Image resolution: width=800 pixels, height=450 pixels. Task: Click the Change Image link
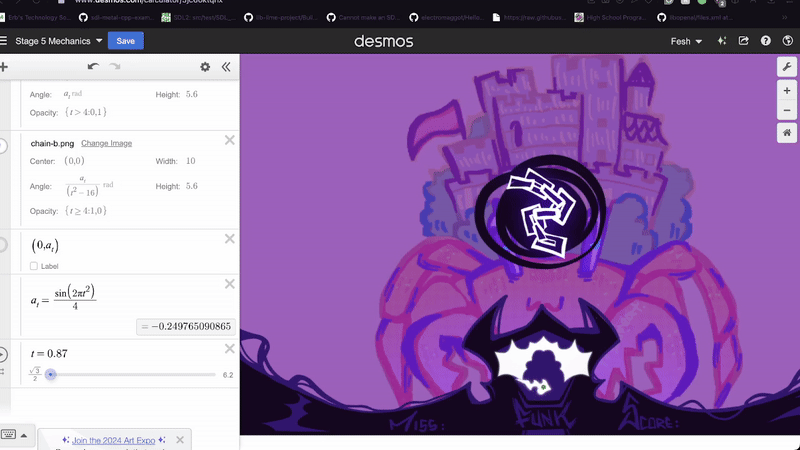(106, 143)
